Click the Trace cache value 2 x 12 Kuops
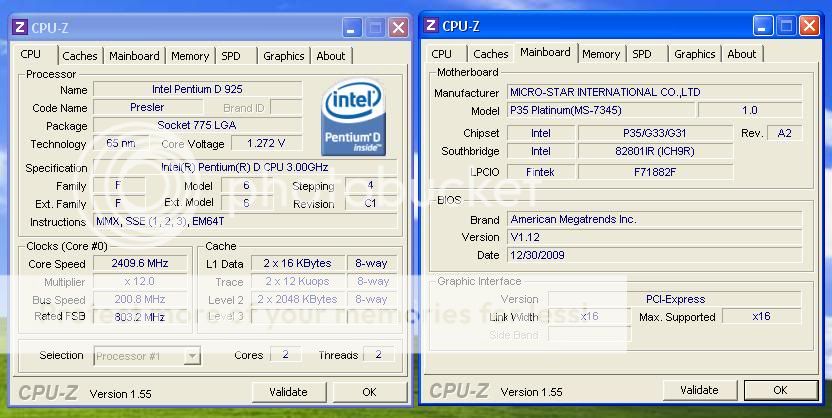 298,281
